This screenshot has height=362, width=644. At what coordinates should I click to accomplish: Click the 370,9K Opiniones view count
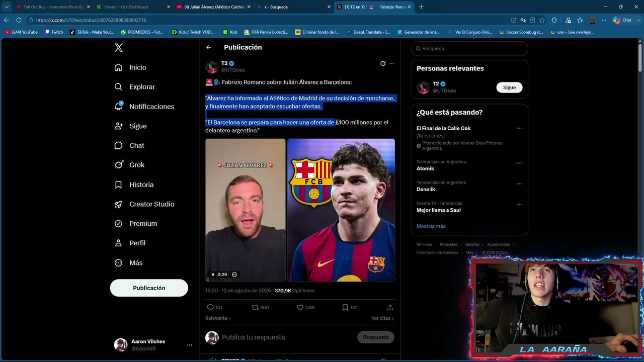[x=294, y=291]
